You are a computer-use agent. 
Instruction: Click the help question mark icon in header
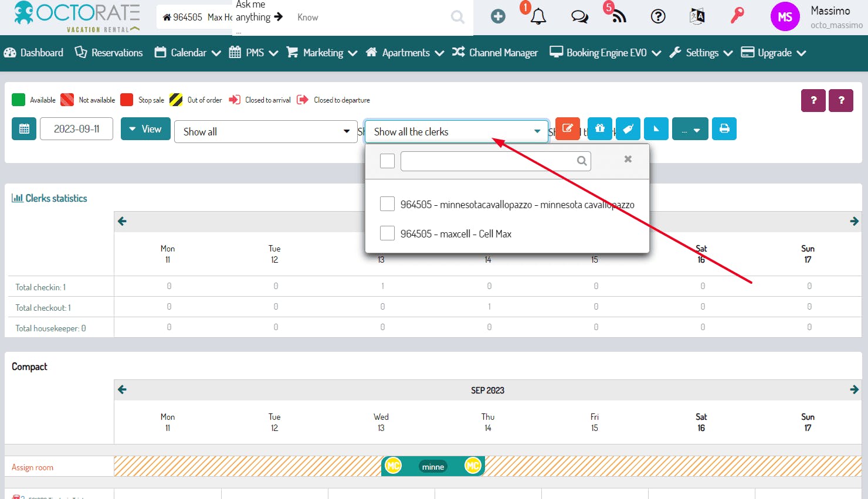pos(658,17)
